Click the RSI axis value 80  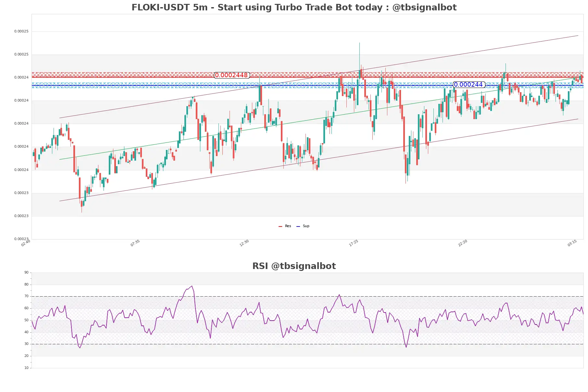(26, 284)
